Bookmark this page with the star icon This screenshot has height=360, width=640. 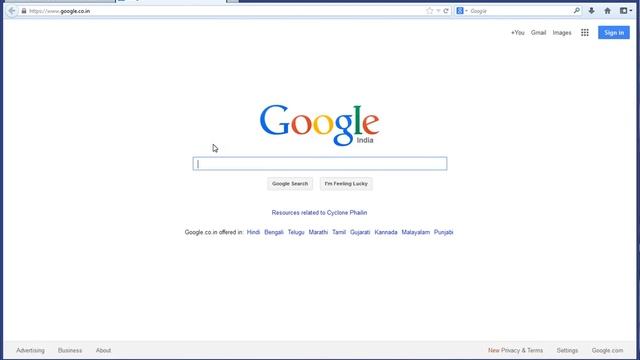(x=429, y=11)
